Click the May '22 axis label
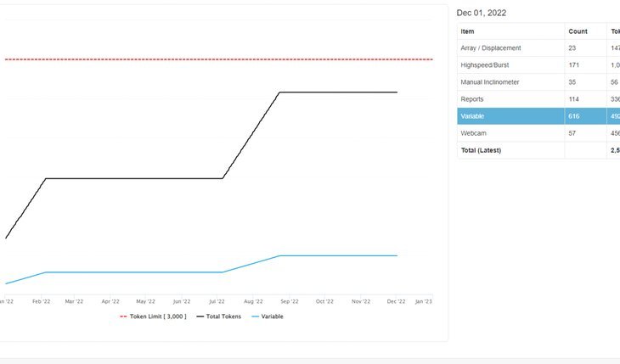The width and height of the screenshot is (620, 364). pos(145,301)
